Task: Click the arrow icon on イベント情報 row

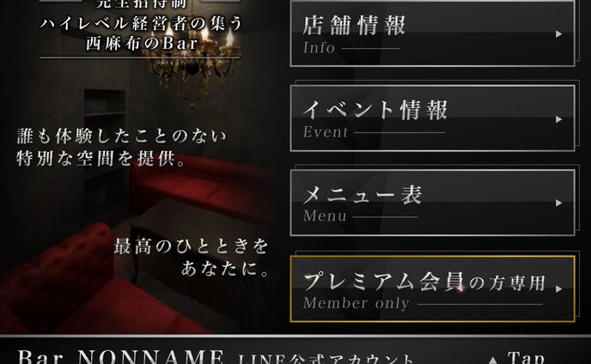Action: pos(559,119)
